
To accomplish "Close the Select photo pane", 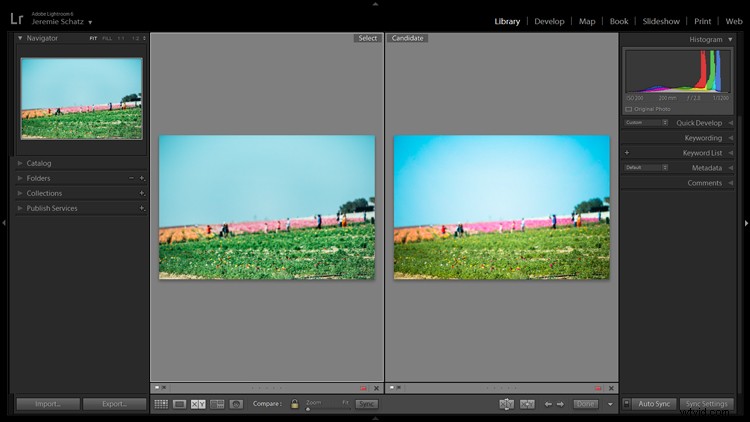I will click(x=376, y=388).
